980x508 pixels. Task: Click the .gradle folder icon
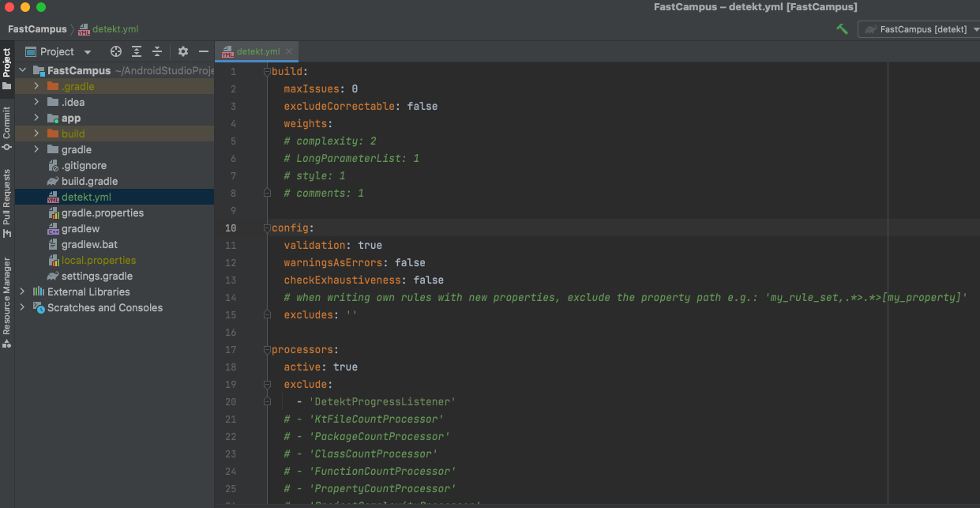pyautogui.click(x=53, y=86)
